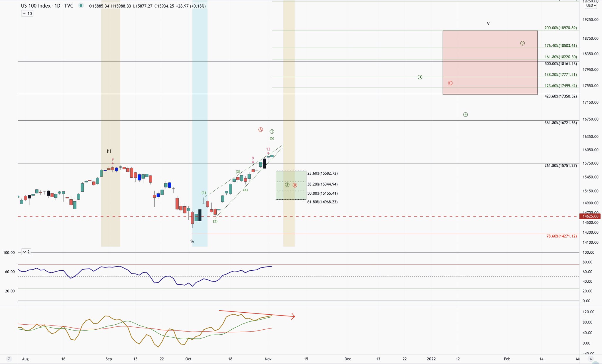Screen dimensions: 602x364
Task: Select the circled 3 wave marker
Action: coord(420,77)
